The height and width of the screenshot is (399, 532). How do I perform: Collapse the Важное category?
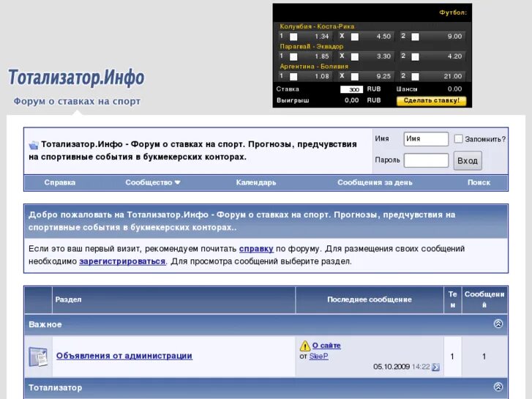click(498, 324)
